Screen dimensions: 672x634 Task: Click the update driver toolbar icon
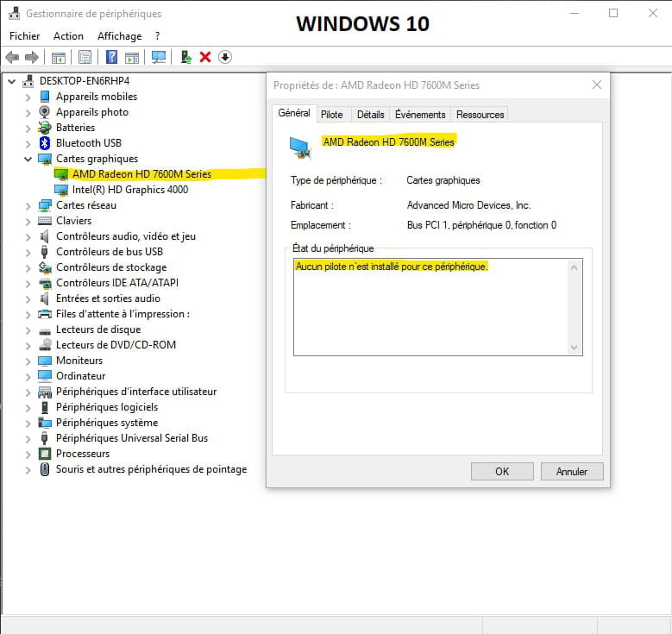185,57
